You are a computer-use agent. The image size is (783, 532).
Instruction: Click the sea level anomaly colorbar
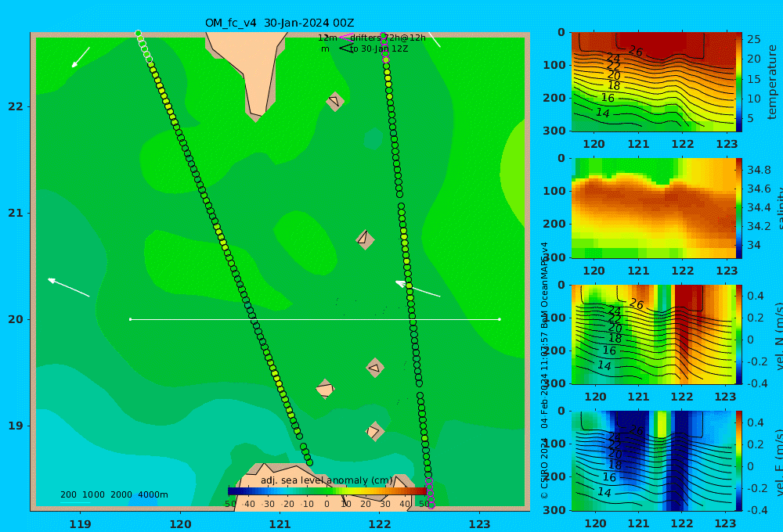pos(327,491)
